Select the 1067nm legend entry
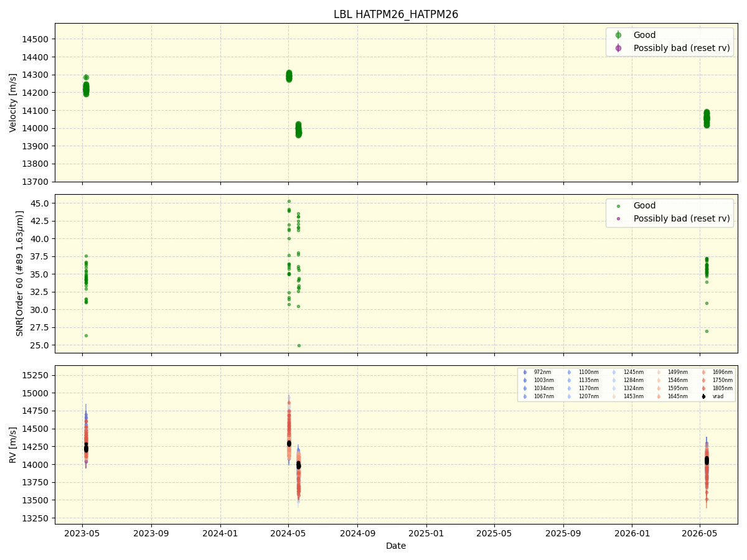This screenshot has height=560, width=747. pyautogui.click(x=538, y=396)
